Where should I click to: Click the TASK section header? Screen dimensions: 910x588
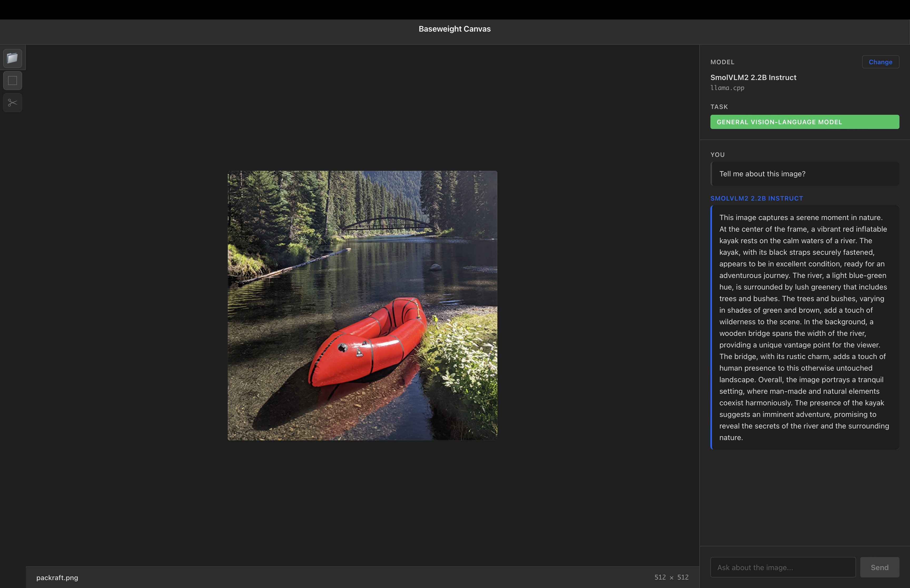[719, 107]
